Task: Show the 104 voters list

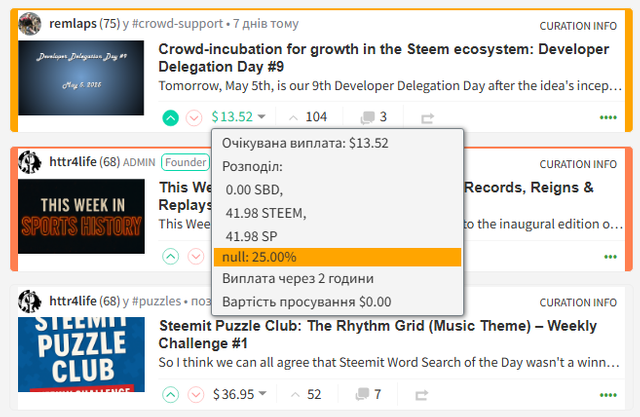Action: tap(308, 117)
